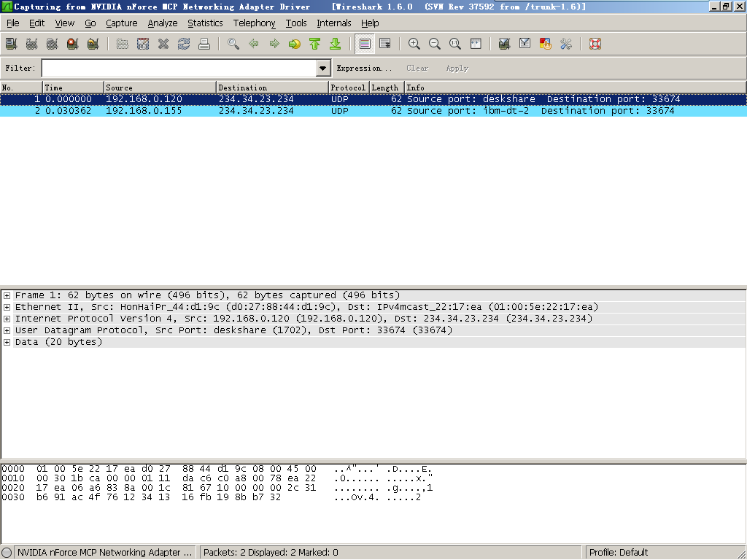Sort by the Info column header
This screenshot has width=747, height=560.
tap(576, 87)
